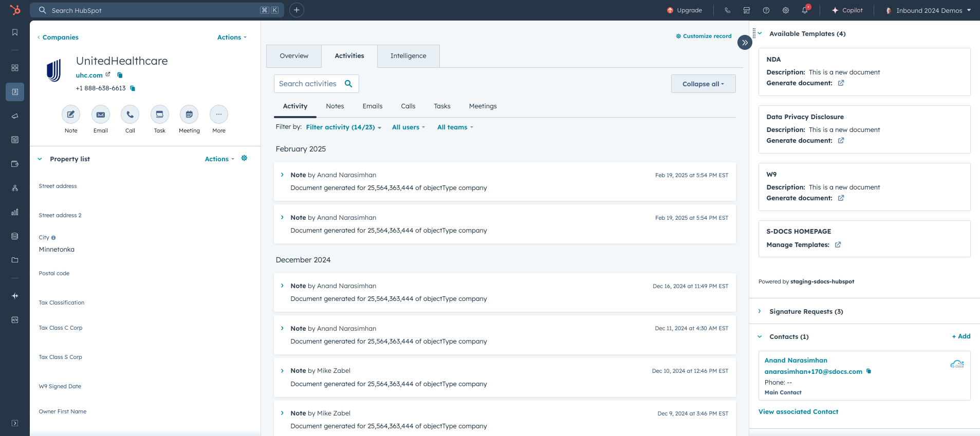The width and height of the screenshot is (980, 436).
Task: Copy the uhc.com domain to clipboard
Action: [x=120, y=75]
